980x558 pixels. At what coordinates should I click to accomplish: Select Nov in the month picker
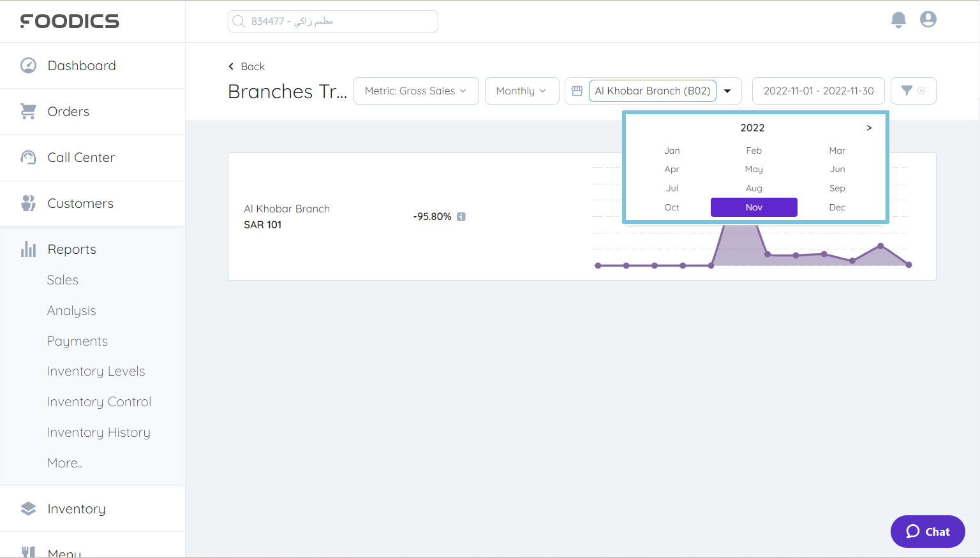754,207
